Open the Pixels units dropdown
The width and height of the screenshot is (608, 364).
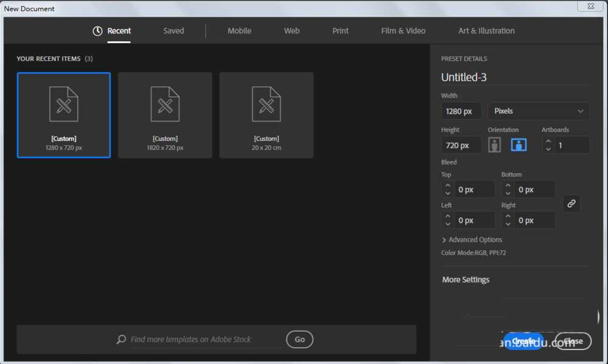539,111
